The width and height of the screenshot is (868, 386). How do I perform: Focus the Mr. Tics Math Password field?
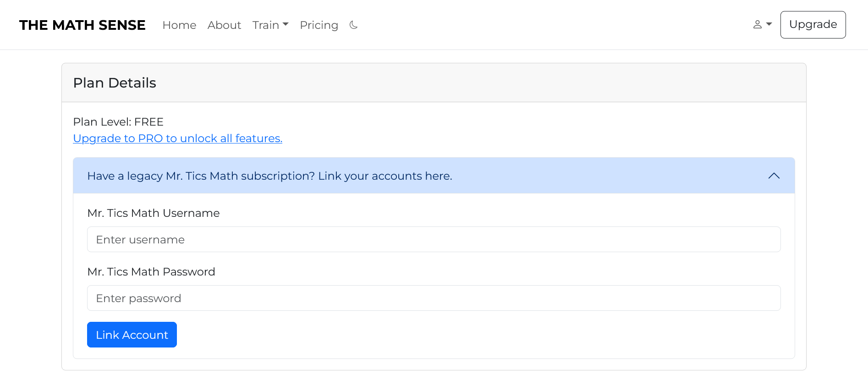(x=434, y=298)
